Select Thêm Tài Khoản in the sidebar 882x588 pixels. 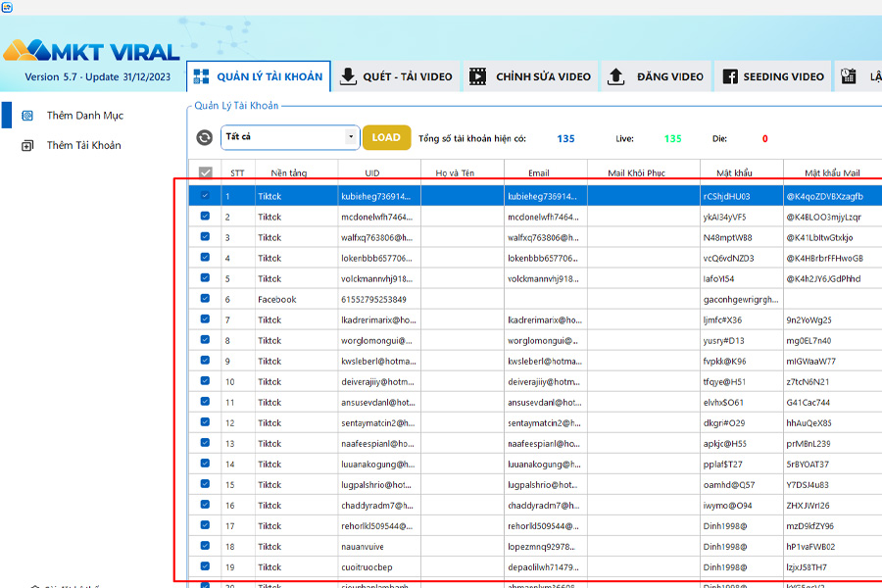[x=84, y=145]
